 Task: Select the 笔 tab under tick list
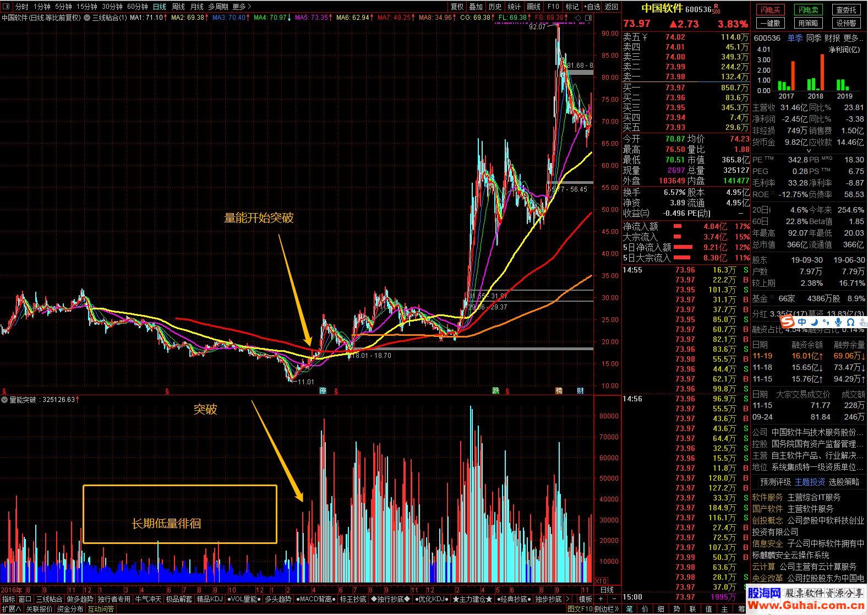[x=630, y=609]
